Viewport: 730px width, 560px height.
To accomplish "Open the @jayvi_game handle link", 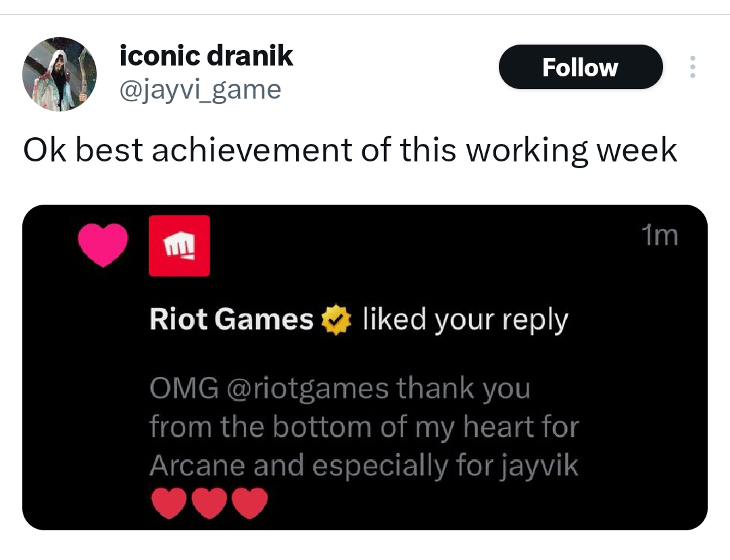I will point(200,88).
